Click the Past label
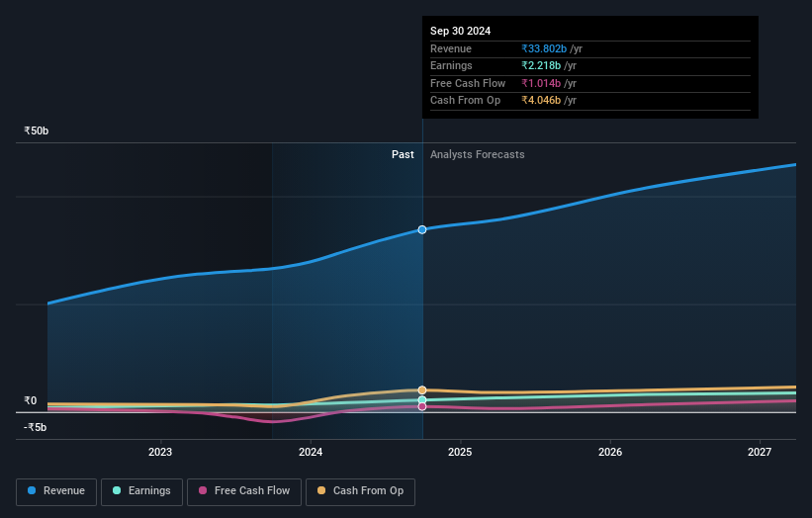Screen dimensions: 812x518 [x=403, y=155]
